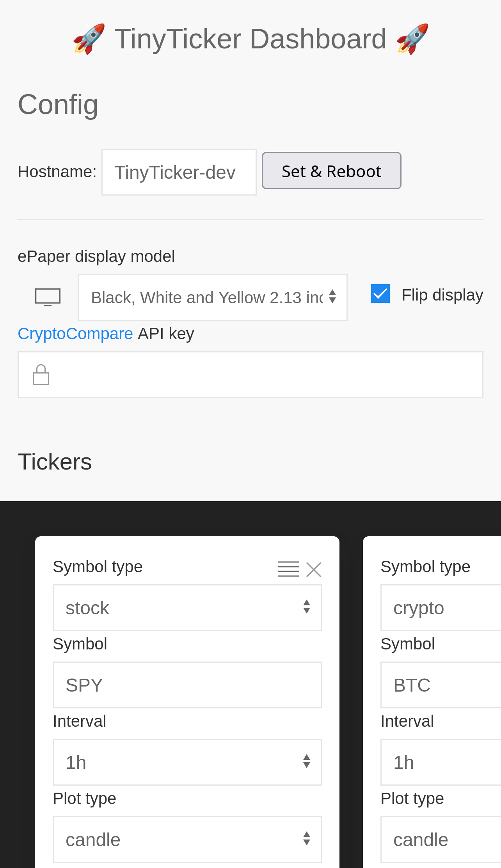Click the lock icon in API key field
Image resolution: width=501 pixels, height=868 pixels.
41,375
